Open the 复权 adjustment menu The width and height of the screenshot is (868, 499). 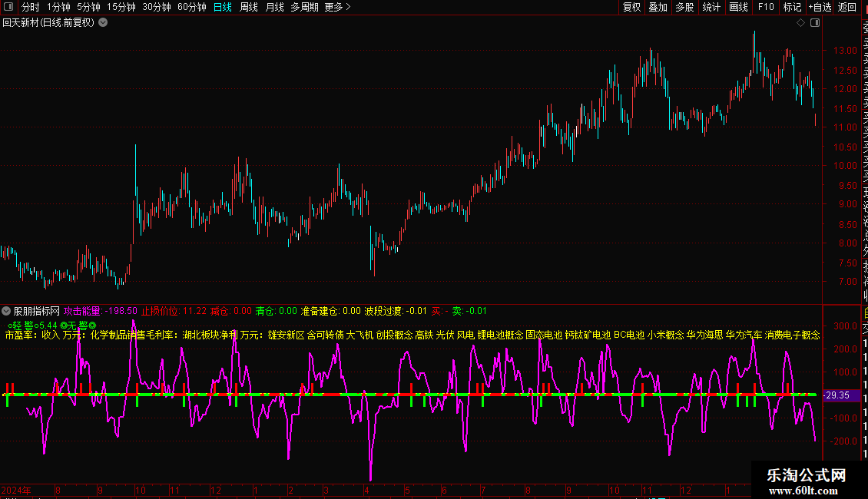coord(631,7)
